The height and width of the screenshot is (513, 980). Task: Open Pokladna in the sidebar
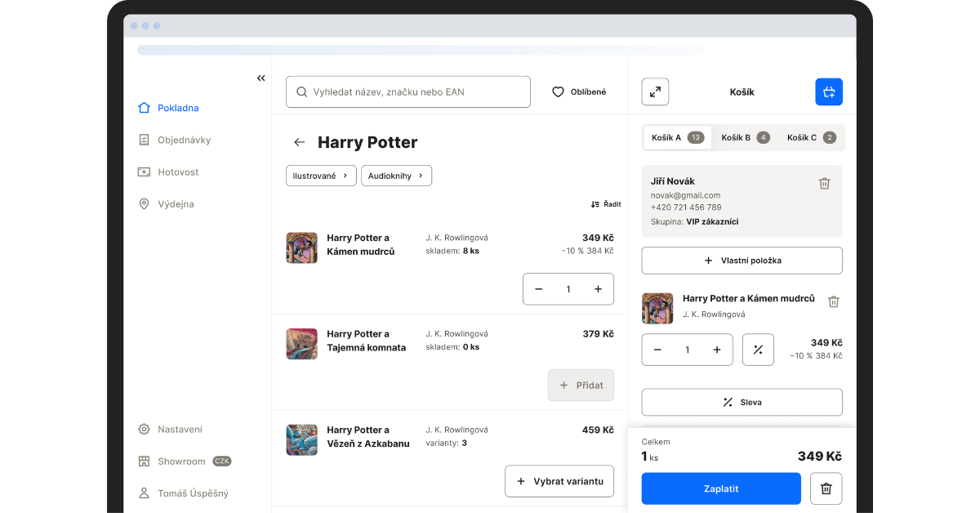point(169,108)
